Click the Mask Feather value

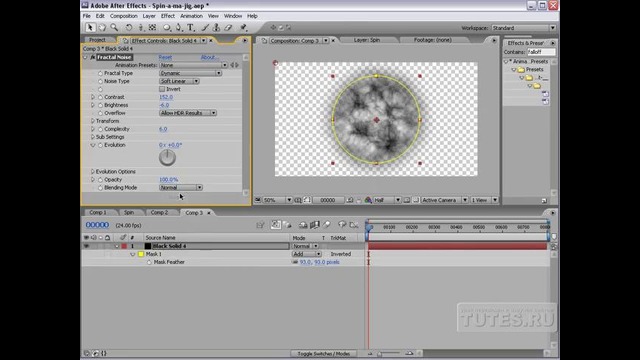click(x=320, y=262)
